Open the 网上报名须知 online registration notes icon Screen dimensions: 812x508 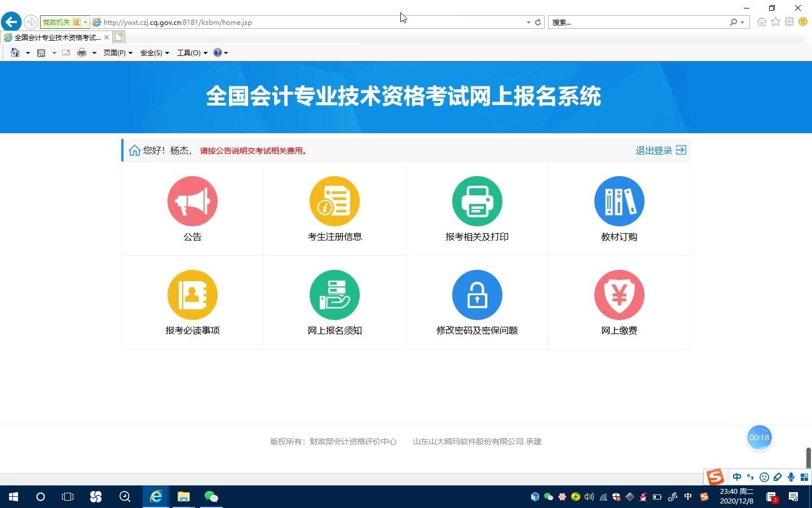tap(334, 295)
